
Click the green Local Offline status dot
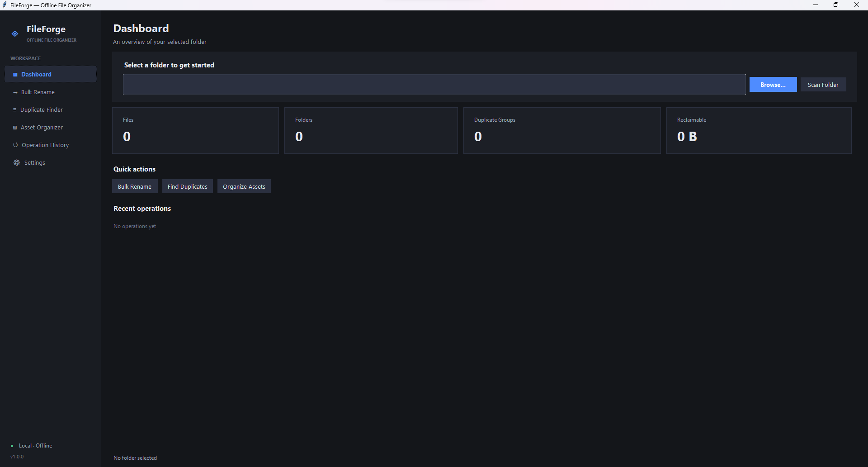pyautogui.click(x=12, y=446)
